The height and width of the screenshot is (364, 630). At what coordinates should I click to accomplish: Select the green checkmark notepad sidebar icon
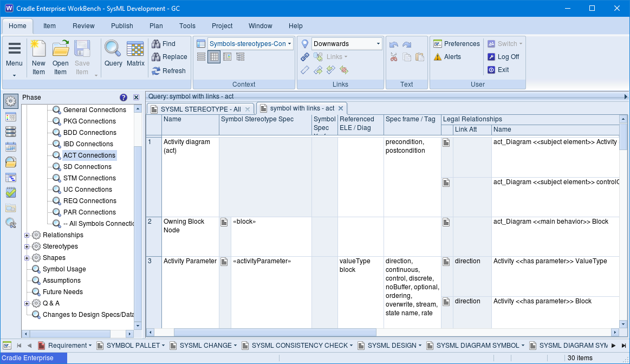pos(11,192)
